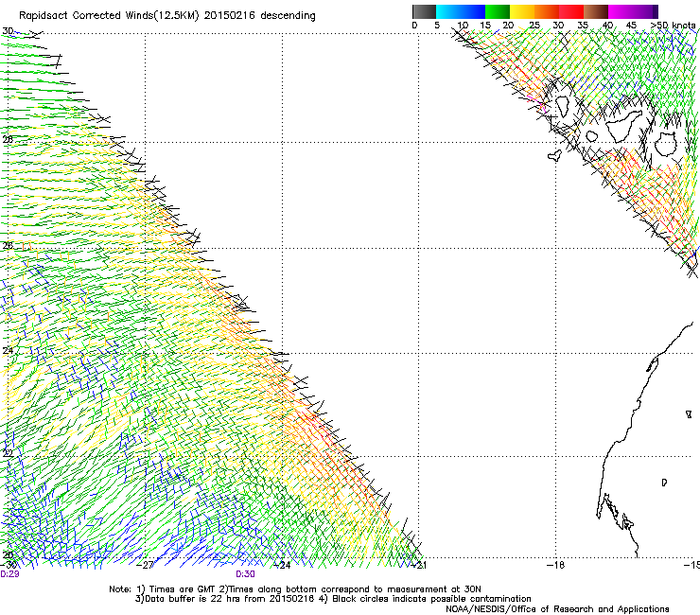The image size is (700, 615).
Task: Click the cyan-blue 5-15 knots legend segment
Action: pos(461,11)
